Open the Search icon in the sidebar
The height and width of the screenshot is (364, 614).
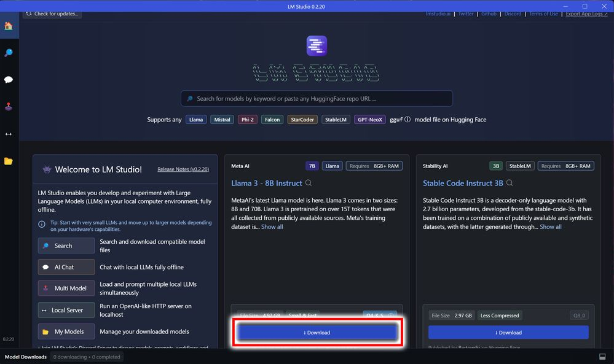click(x=9, y=53)
